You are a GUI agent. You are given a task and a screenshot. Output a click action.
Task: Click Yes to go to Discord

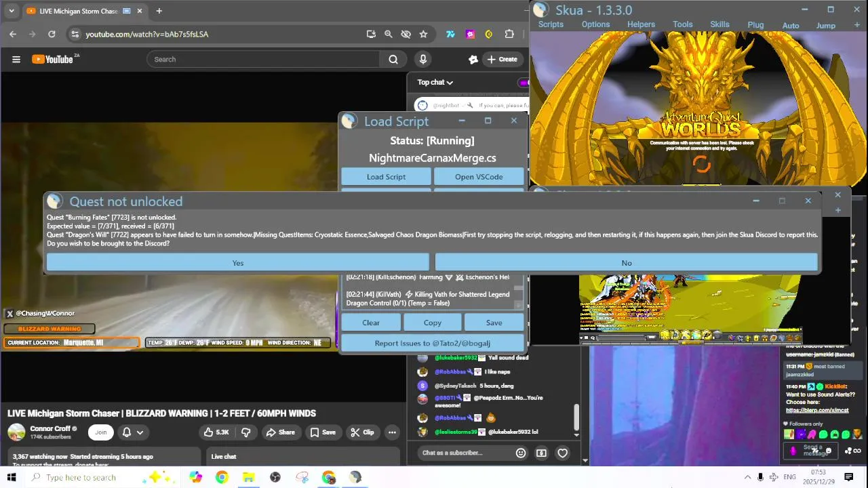(237, 263)
